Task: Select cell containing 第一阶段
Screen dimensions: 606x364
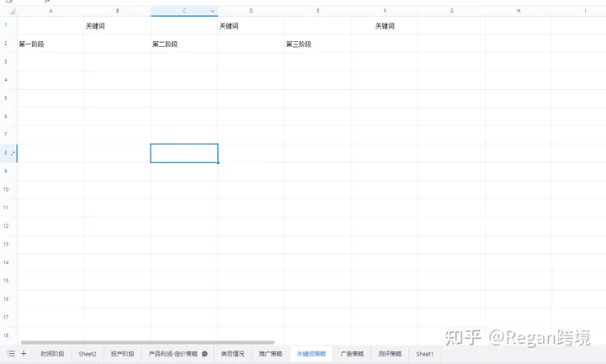Action: (x=50, y=44)
